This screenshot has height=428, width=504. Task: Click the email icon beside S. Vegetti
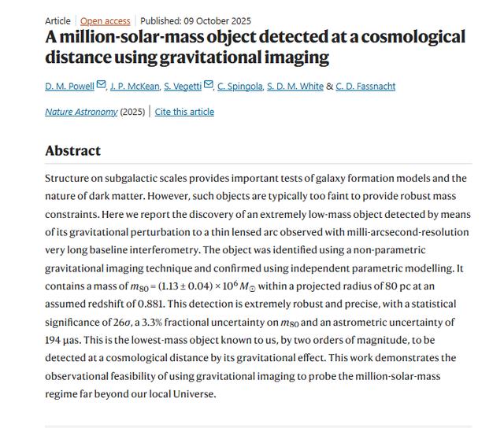(208, 86)
